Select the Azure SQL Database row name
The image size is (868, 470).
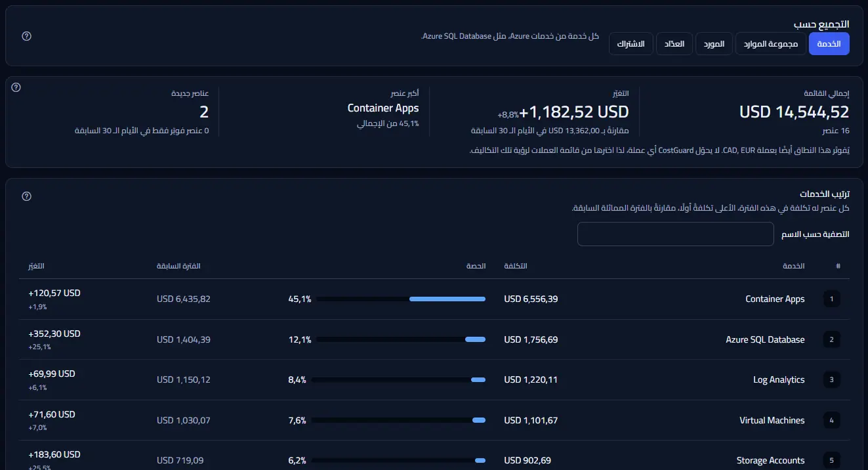coord(765,339)
